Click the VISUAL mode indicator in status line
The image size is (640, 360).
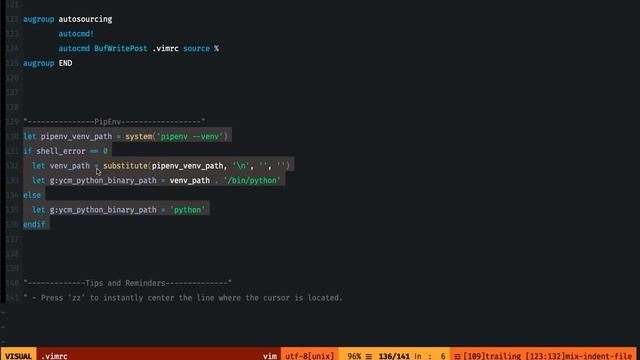(x=18, y=356)
